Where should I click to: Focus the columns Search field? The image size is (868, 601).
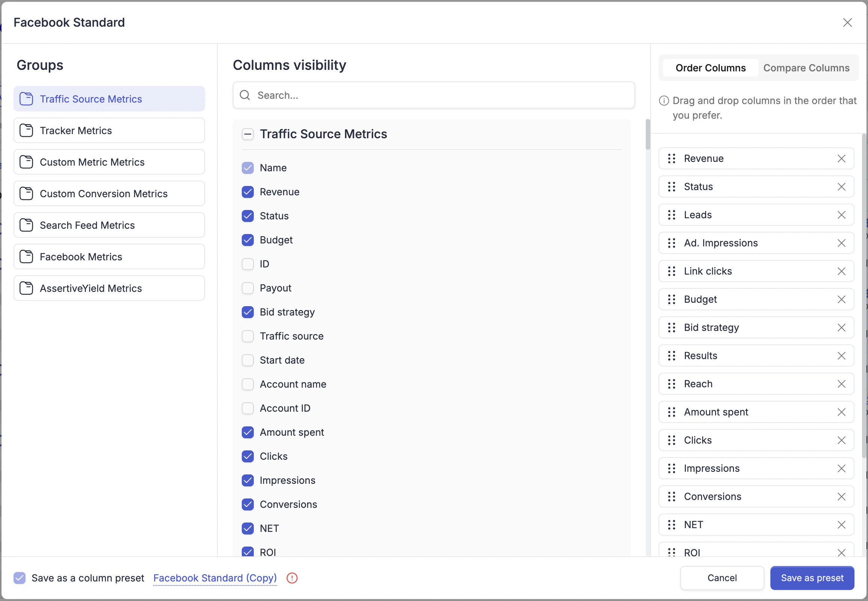434,95
